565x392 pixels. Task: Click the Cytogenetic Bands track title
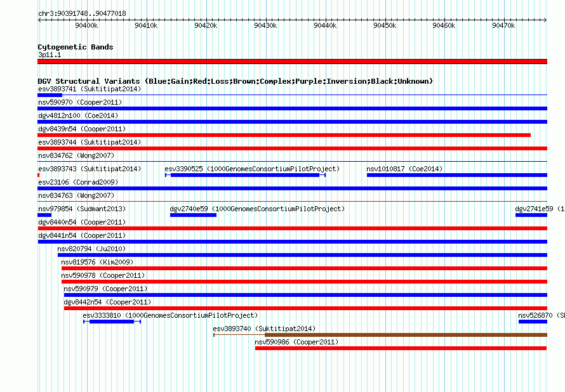pyautogui.click(x=76, y=47)
